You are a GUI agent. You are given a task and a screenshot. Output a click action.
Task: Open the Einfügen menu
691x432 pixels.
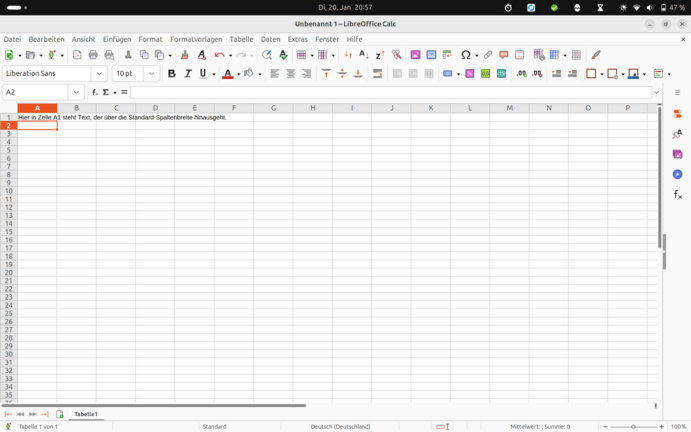tap(117, 39)
